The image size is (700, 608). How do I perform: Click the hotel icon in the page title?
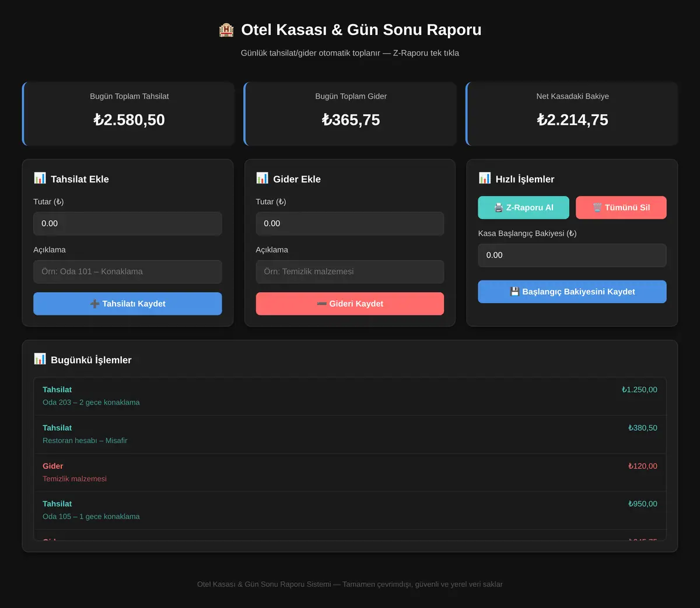pos(226,30)
